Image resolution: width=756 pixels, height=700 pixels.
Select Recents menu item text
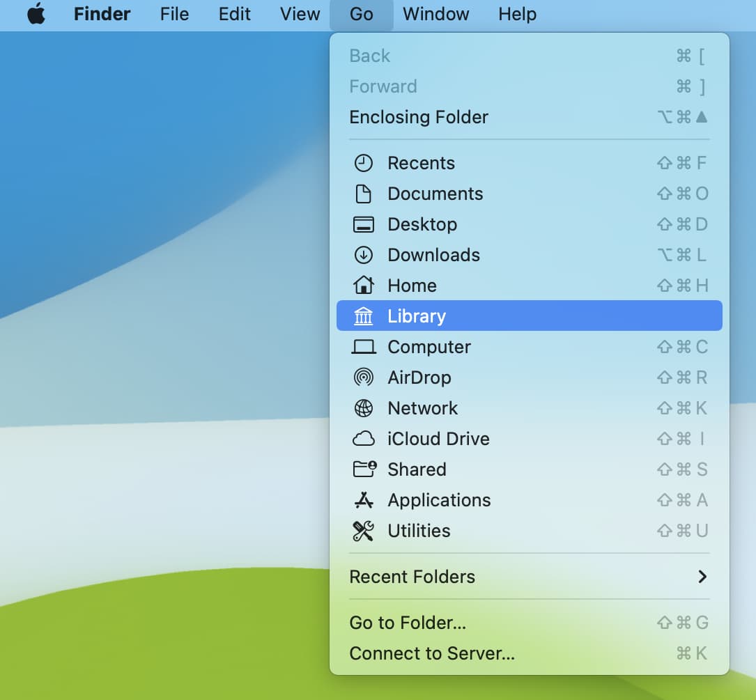pos(421,163)
